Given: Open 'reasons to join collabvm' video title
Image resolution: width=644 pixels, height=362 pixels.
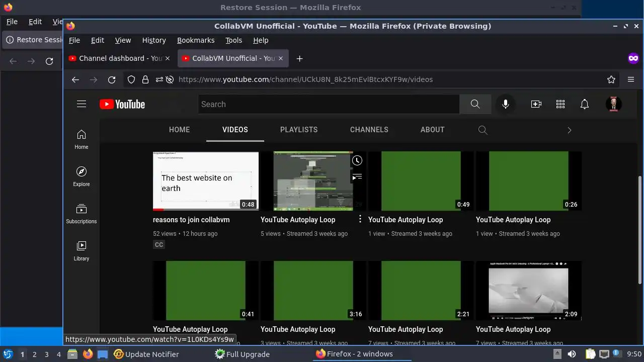Looking at the screenshot, I should click(191, 220).
